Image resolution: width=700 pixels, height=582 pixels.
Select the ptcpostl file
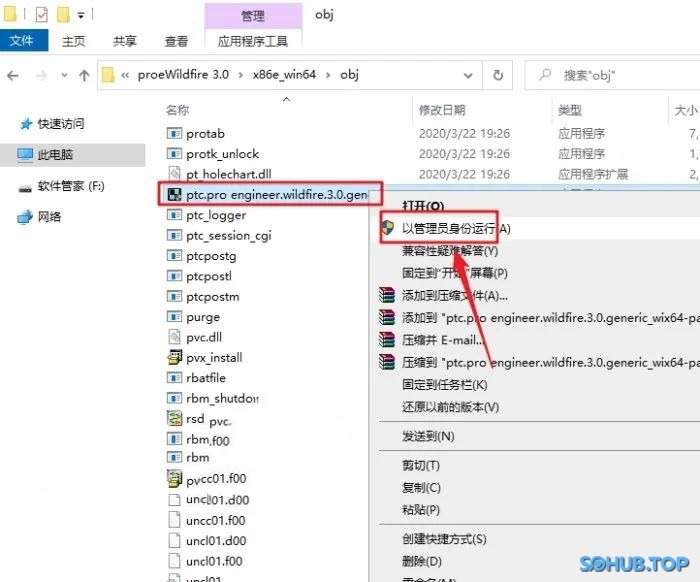tap(209, 276)
